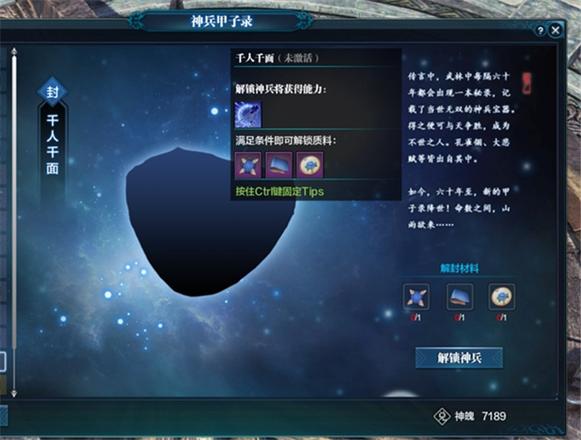Open the help question mark icon
The width and height of the screenshot is (581, 440).
[x=540, y=30]
